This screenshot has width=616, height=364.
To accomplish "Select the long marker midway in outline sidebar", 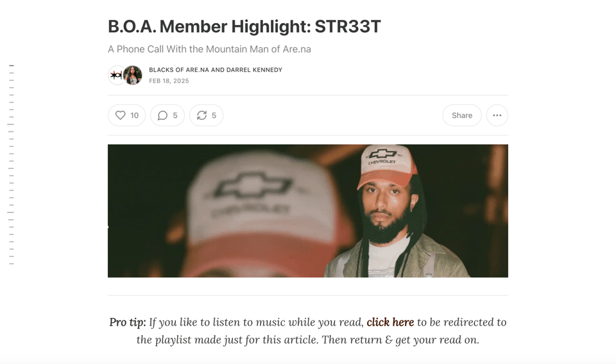I will tap(11, 124).
